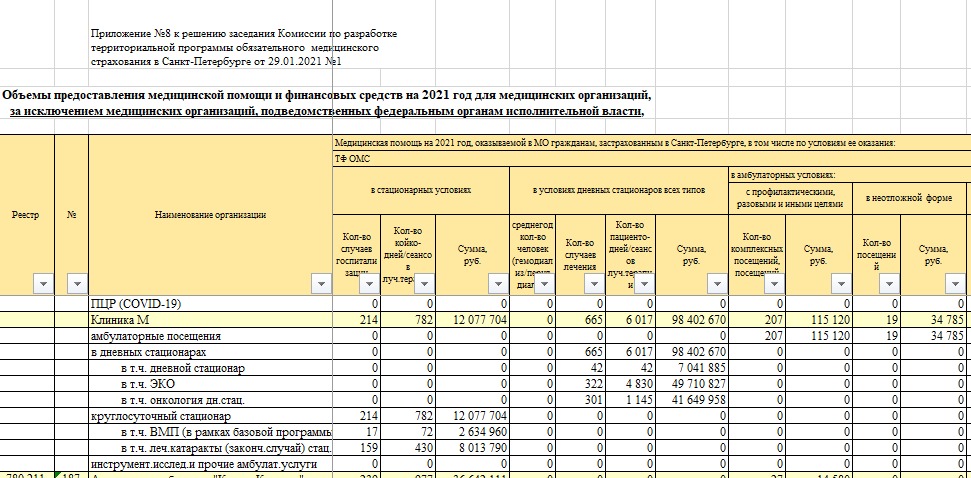Open filter for Кол-во случаев госпитализации column
971x478 pixels.
[370, 284]
